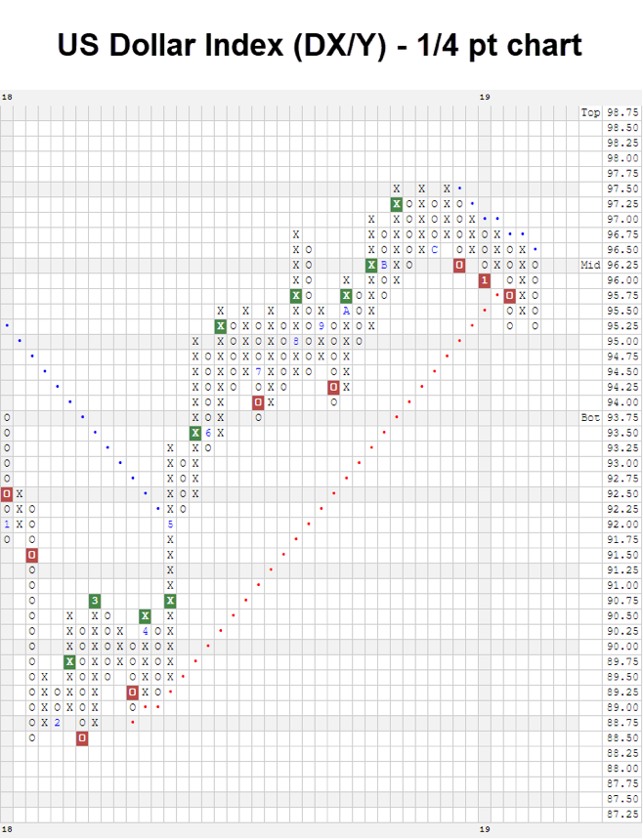
Task: Click the green X box at 97.25
Action: [397, 204]
